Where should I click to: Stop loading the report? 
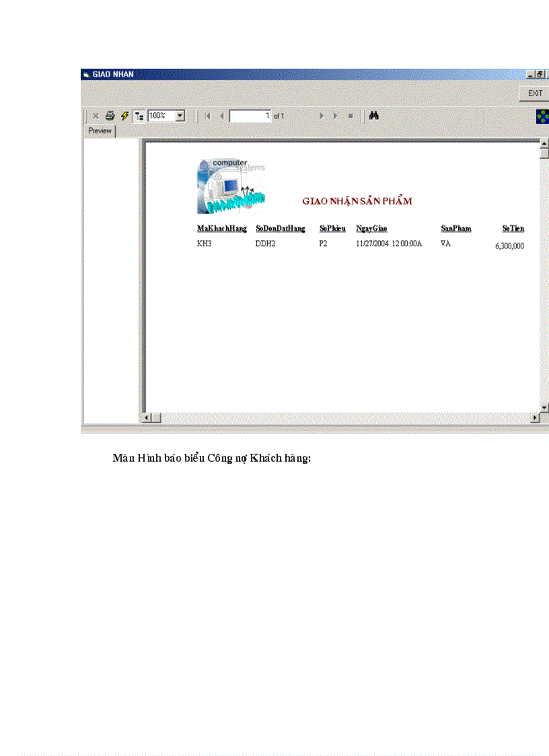pos(351,115)
